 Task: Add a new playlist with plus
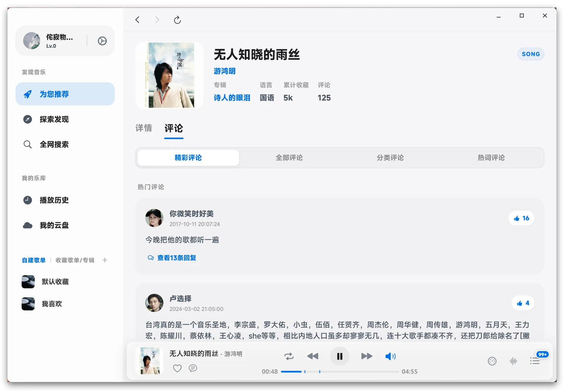pos(105,260)
